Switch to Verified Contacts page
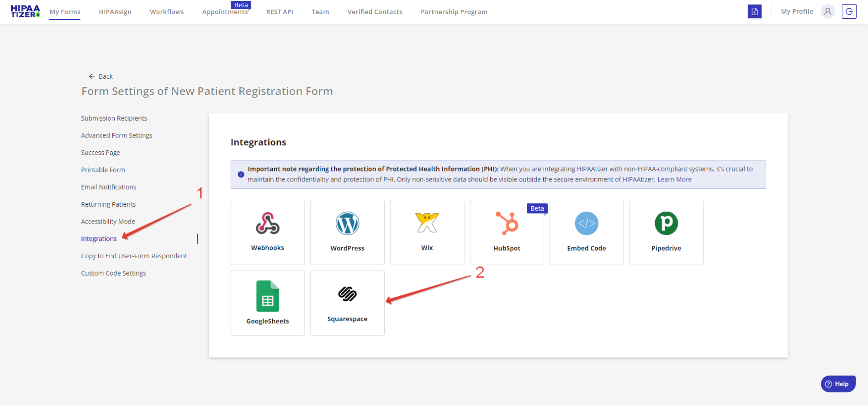This screenshot has height=405, width=868. click(375, 12)
